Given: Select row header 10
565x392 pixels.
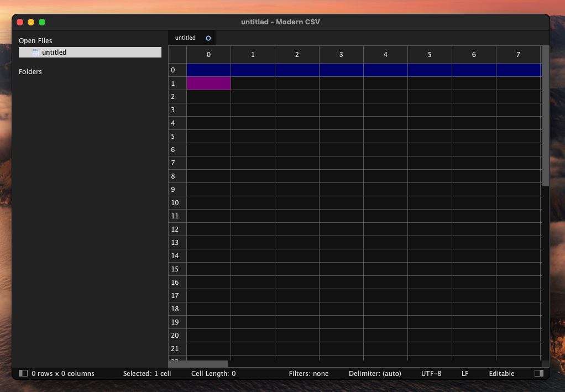Looking at the screenshot, I should click(x=177, y=203).
